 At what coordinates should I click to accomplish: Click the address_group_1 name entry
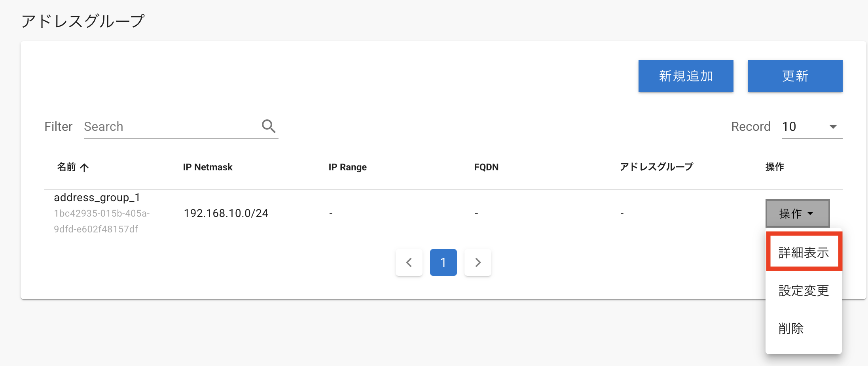pos(97,197)
